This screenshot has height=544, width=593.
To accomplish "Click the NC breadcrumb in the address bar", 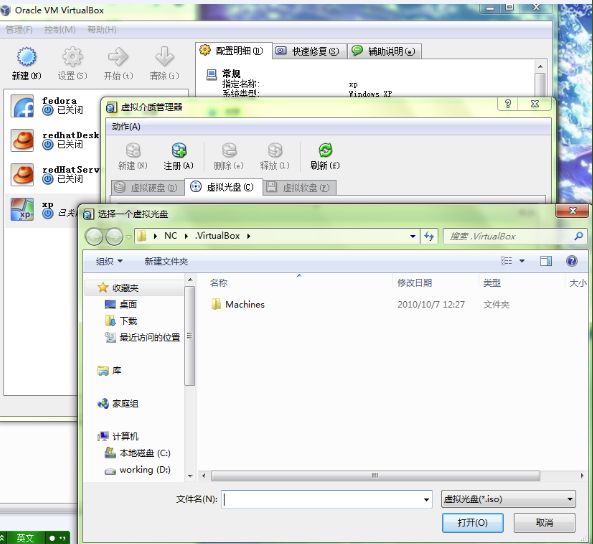I will click(x=171, y=236).
